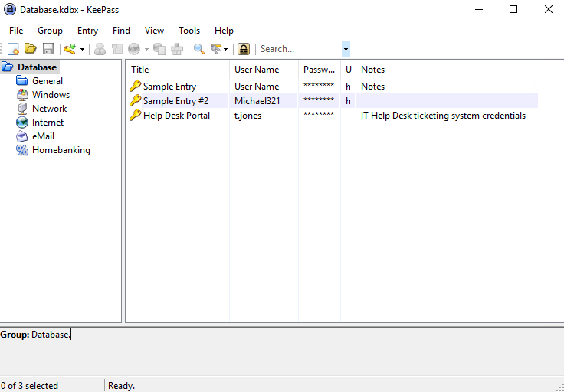Select the Sample Entry row title

pyautogui.click(x=169, y=87)
